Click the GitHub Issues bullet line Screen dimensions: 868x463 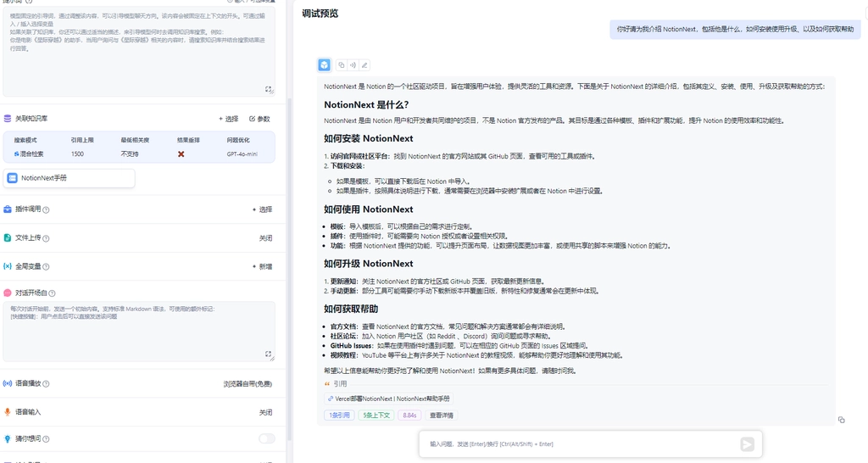pos(459,346)
